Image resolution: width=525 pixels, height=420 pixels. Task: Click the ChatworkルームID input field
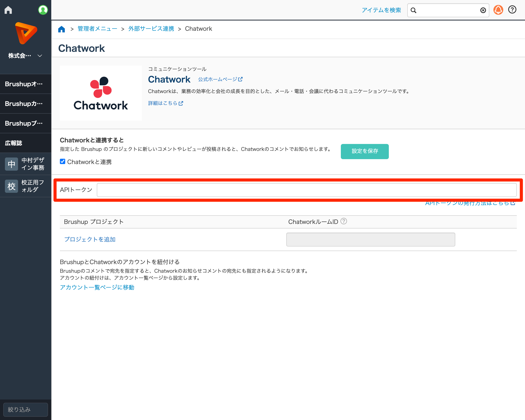coord(371,240)
